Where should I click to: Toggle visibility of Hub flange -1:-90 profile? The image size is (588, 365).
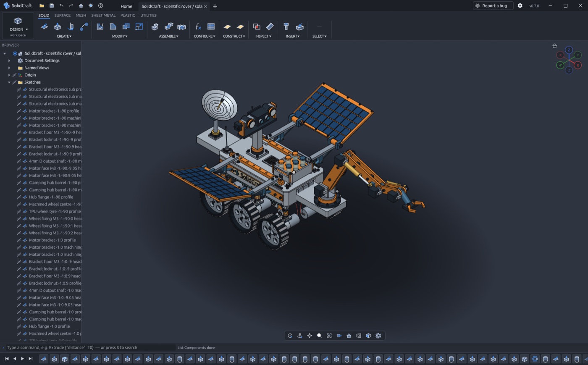click(19, 197)
